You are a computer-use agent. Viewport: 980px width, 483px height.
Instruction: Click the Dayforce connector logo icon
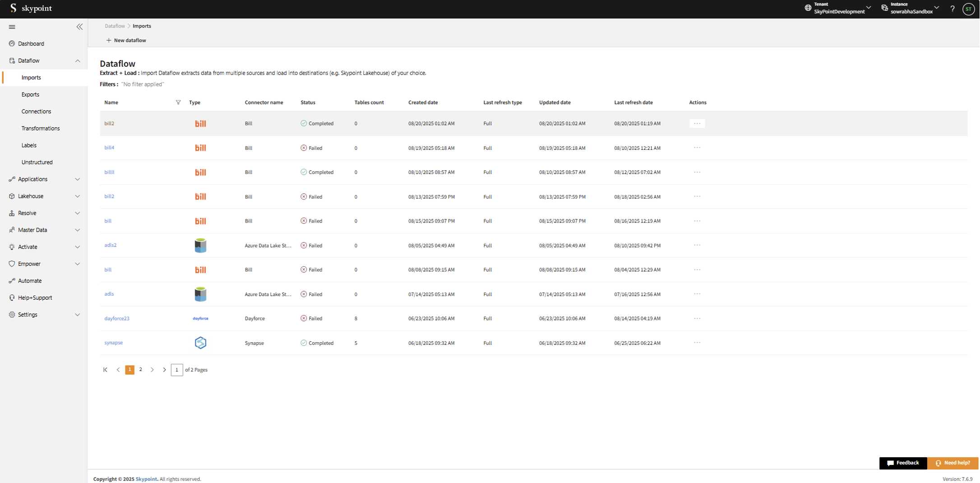coord(200,319)
